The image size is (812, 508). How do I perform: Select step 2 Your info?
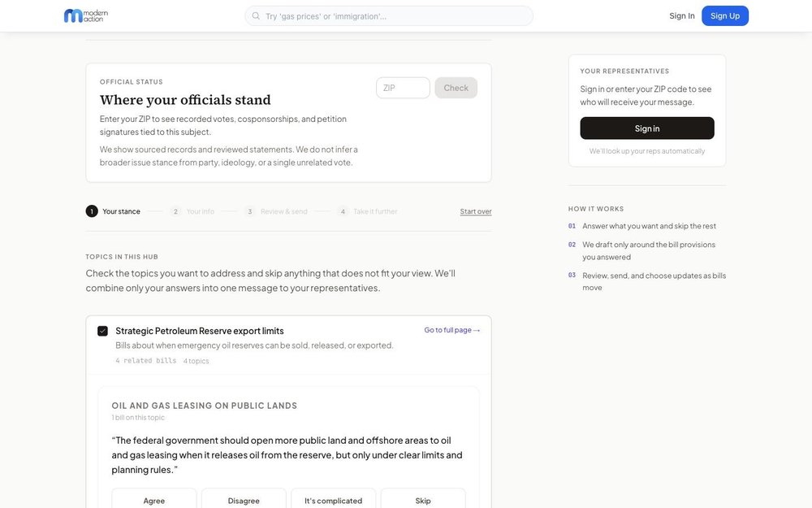click(x=192, y=211)
